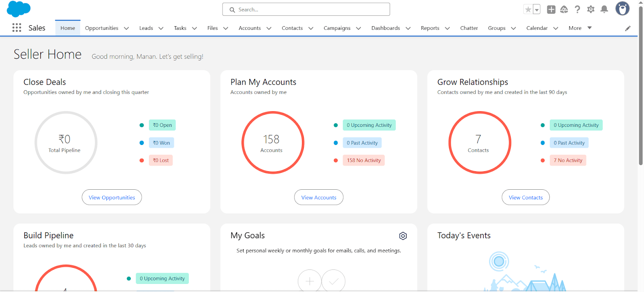
Task: Click the Seller Home heading
Action: (47, 54)
